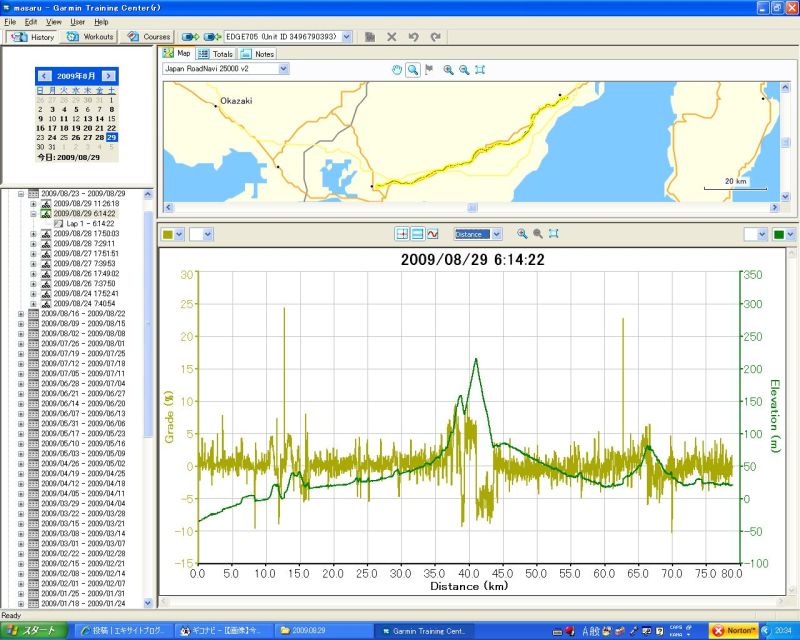Zoom in on the map
800x640 pixels.
tap(448, 70)
